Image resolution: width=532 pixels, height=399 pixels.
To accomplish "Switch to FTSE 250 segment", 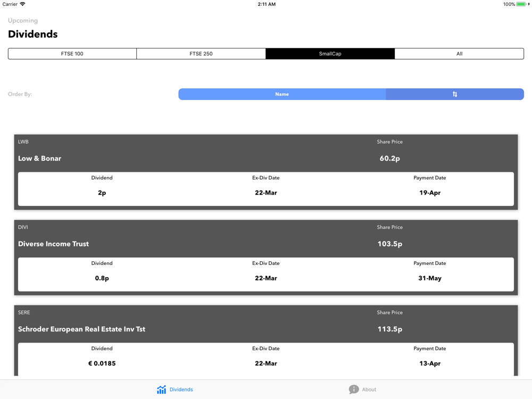I will click(x=201, y=54).
